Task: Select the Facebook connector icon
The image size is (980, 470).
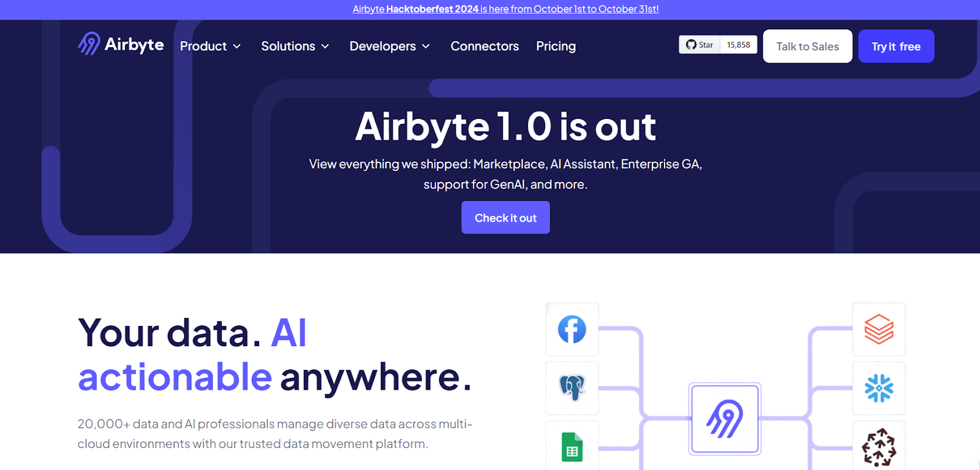Action: coord(572,329)
